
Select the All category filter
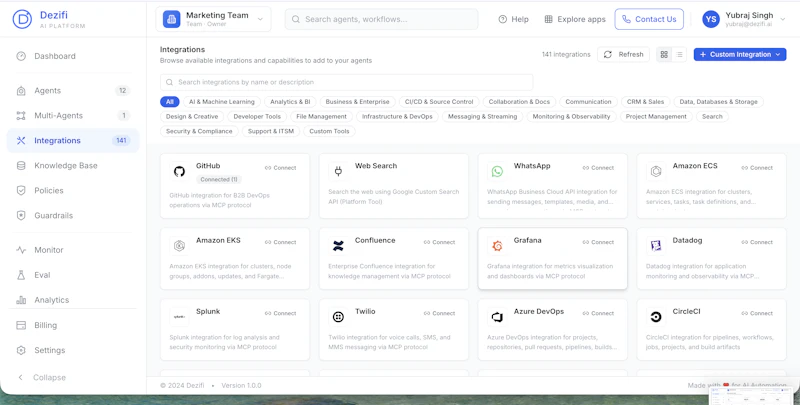[169, 102]
